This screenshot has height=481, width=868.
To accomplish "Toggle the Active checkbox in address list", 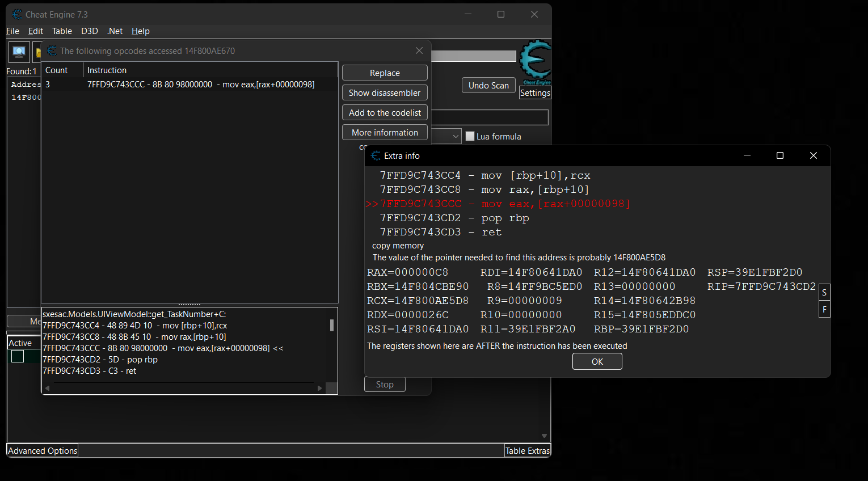I will (x=18, y=356).
